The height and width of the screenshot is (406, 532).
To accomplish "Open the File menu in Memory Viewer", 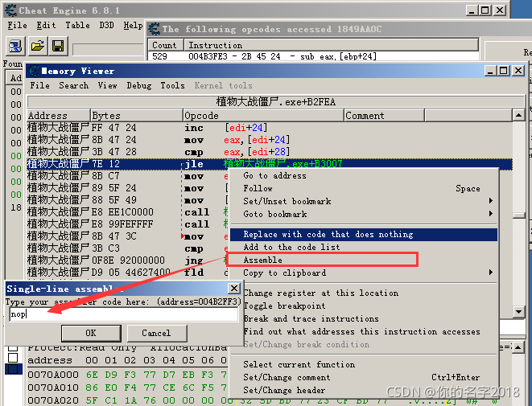I will tap(39, 86).
